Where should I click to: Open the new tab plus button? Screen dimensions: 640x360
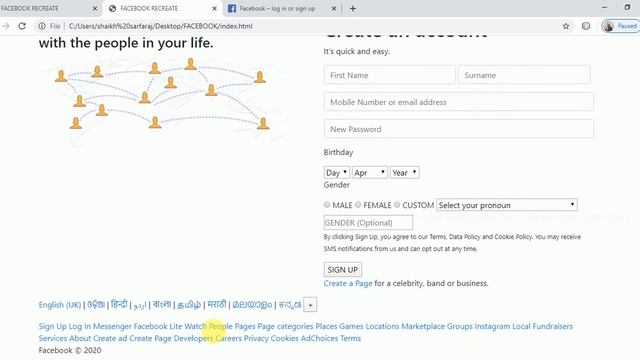[x=353, y=8]
